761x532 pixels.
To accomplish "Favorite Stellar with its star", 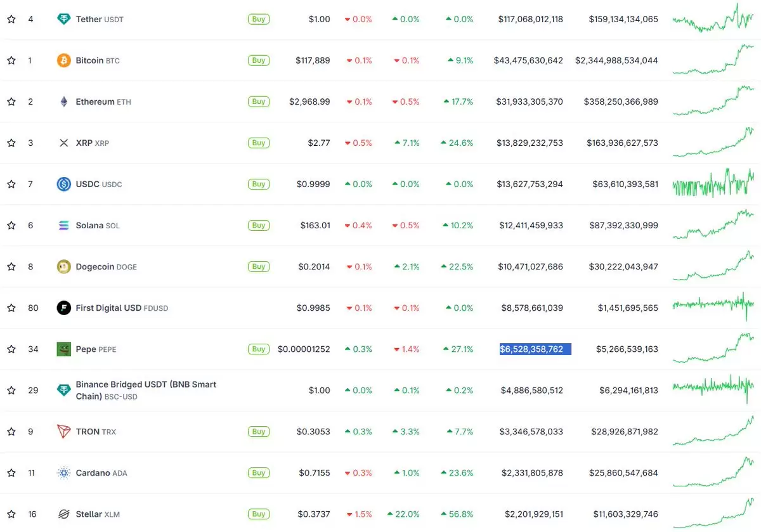I will (x=11, y=514).
